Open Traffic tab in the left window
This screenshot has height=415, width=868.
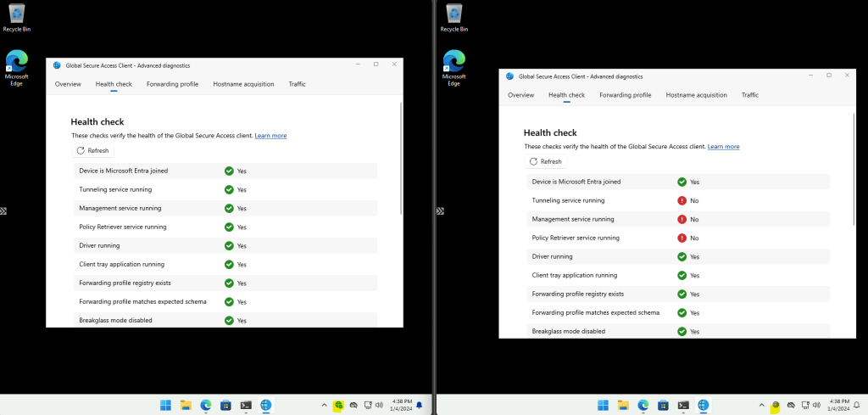coord(297,84)
